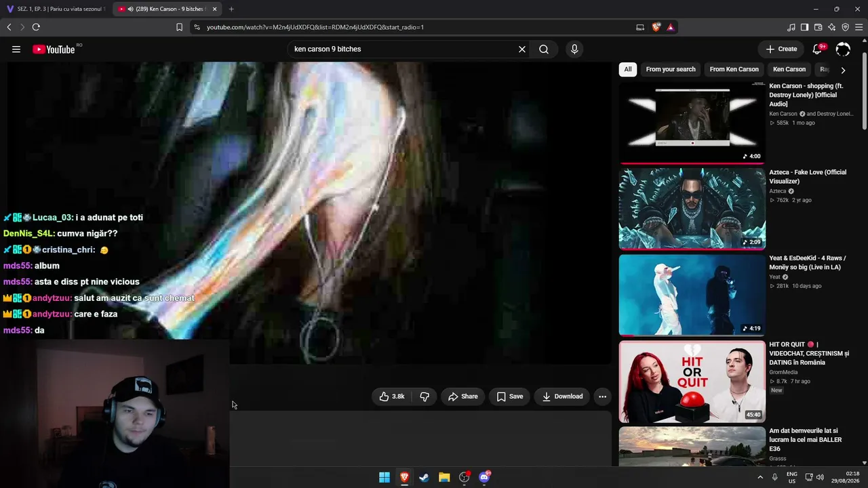Save the video to a playlist
The image size is (868, 488).
tap(509, 396)
